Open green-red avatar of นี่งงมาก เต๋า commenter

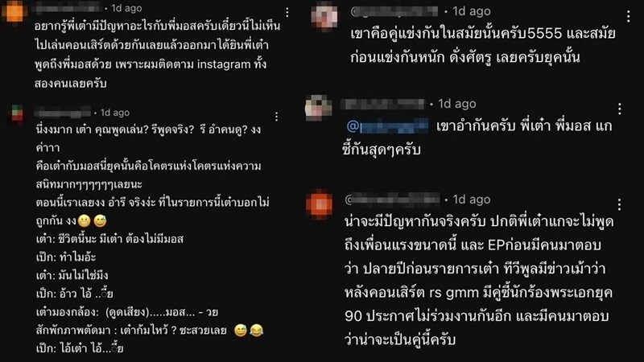coord(17,114)
